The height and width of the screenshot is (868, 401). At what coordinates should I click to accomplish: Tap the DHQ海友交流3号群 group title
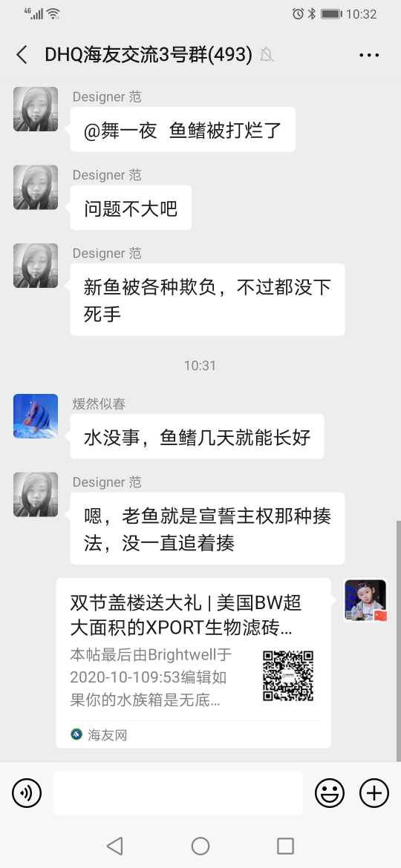(149, 55)
